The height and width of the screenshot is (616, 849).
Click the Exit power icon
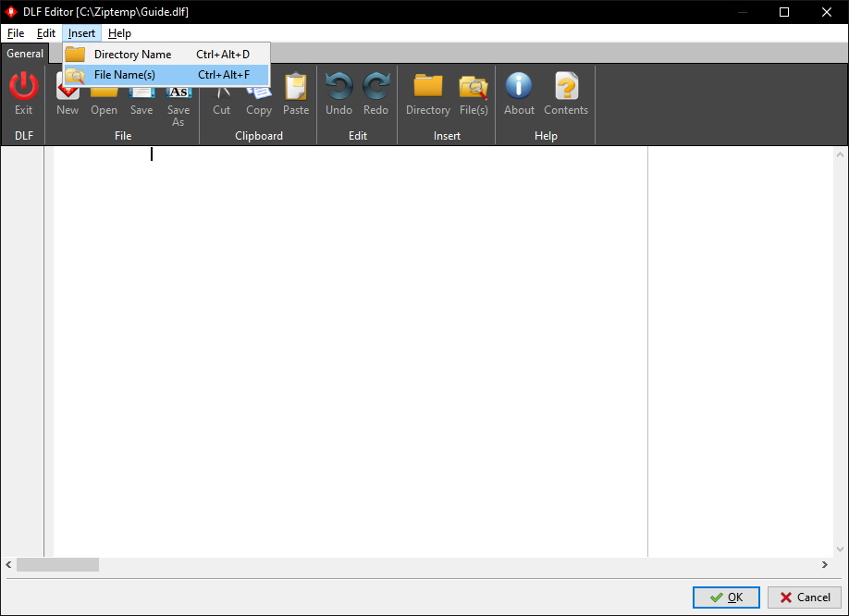point(23,86)
